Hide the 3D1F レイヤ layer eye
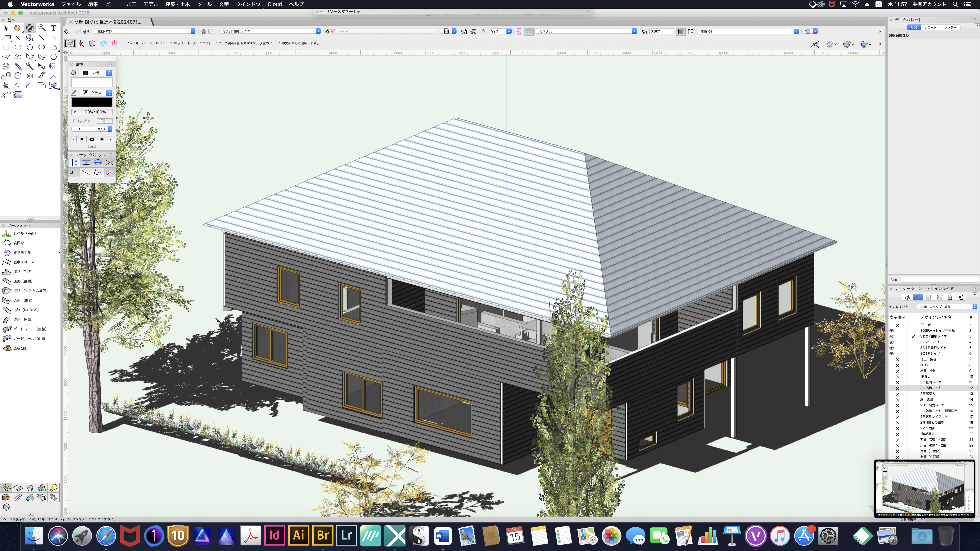The height and width of the screenshot is (551, 980). pyautogui.click(x=891, y=354)
